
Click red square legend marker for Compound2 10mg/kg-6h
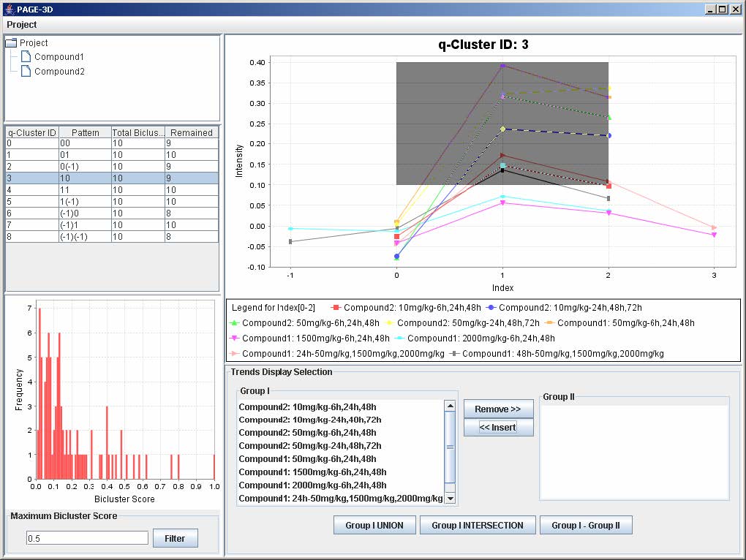[x=336, y=308]
